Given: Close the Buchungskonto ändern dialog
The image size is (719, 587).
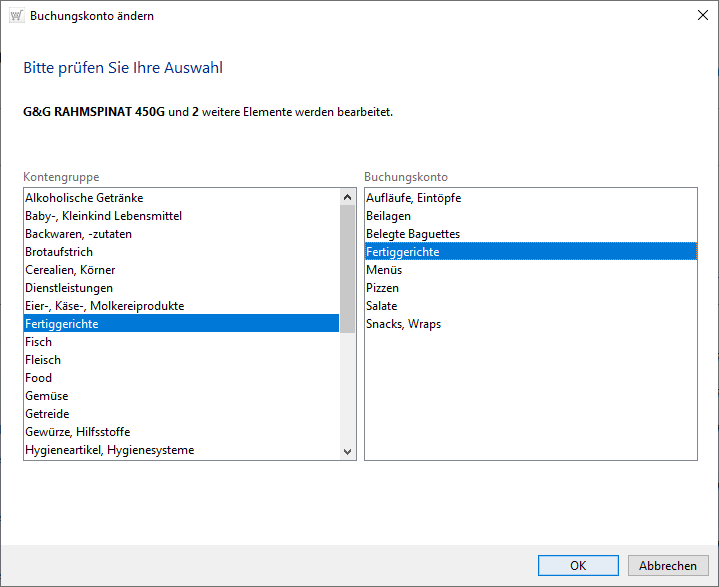Looking at the screenshot, I should click(x=696, y=16).
